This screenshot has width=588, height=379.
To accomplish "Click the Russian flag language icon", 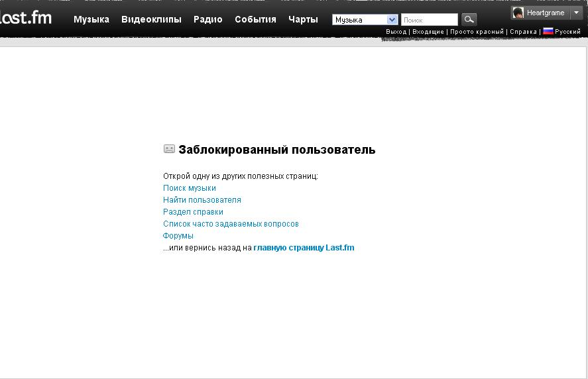I will point(548,31).
